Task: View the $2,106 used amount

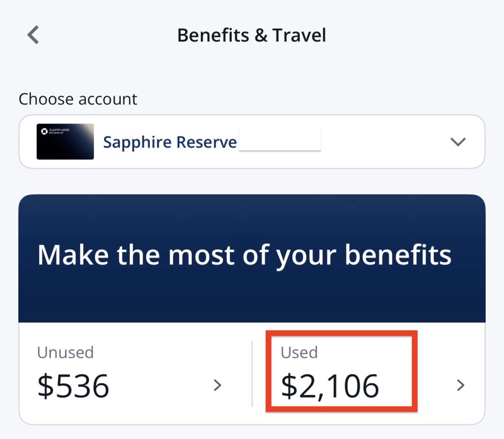Action: [x=330, y=386]
